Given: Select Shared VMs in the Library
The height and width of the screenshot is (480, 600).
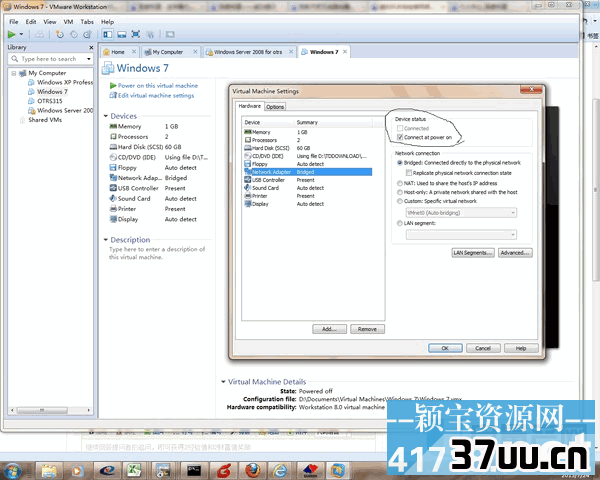Looking at the screenshot, I should 41,120.
